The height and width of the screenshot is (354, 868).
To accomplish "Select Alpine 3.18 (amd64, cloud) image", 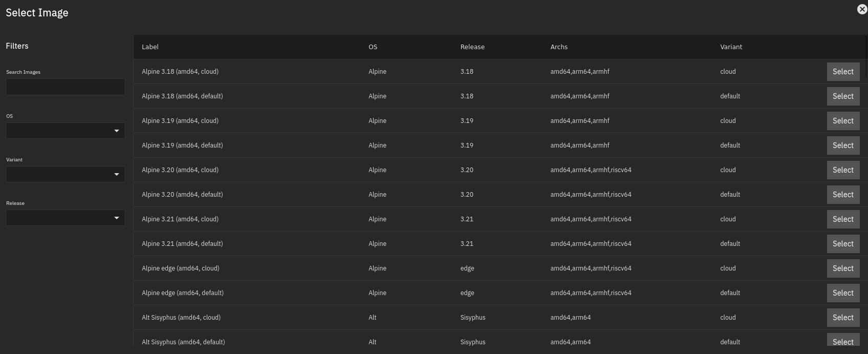I will point(843,72).
